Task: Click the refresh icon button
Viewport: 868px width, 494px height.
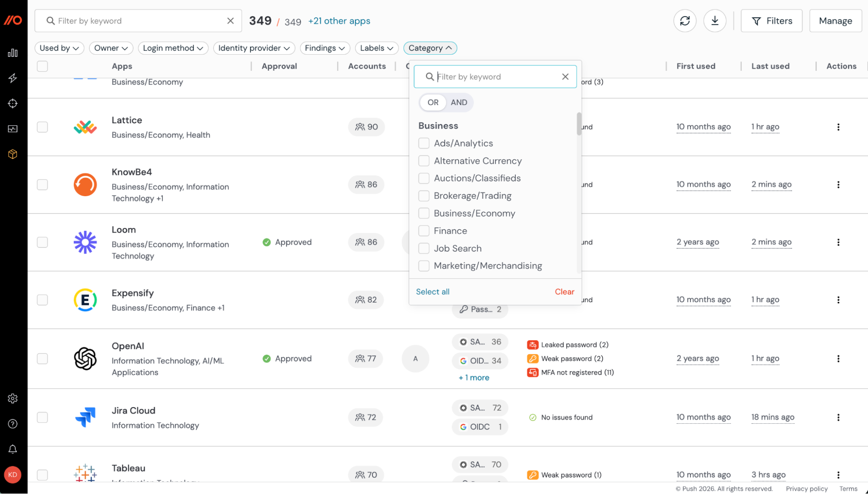Action: 685,21
